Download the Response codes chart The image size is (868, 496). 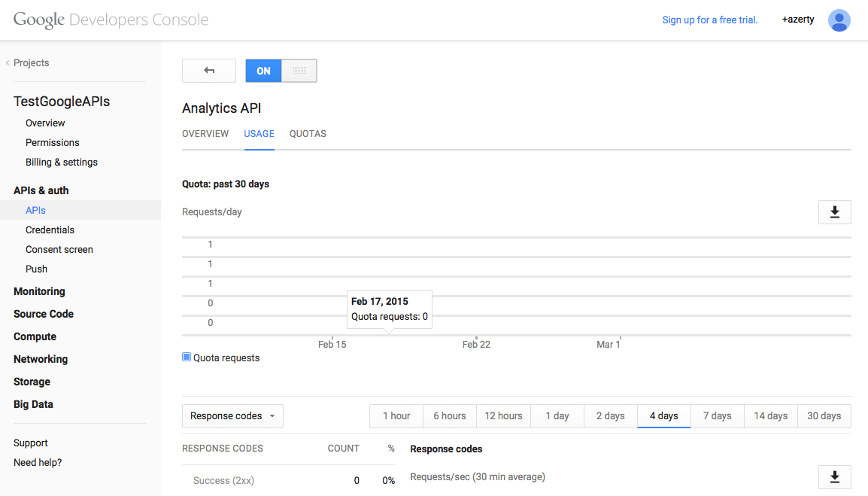(x=834, y=477)
